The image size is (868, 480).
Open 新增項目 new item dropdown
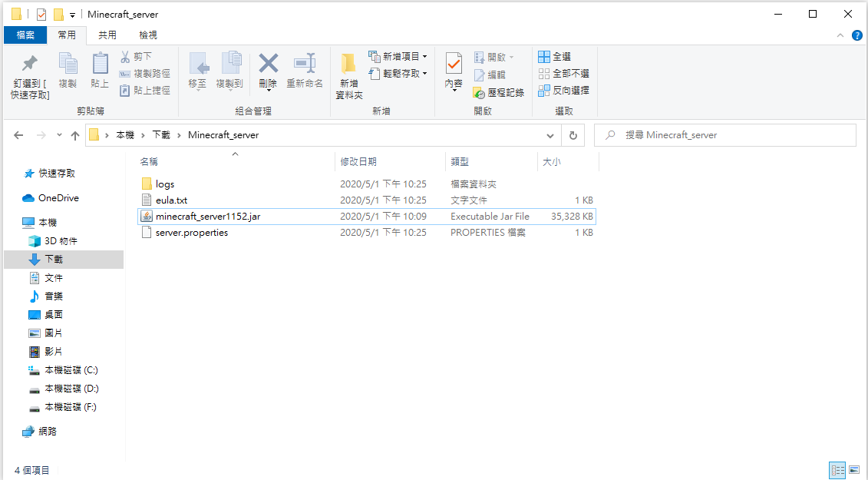pos(398,57)
